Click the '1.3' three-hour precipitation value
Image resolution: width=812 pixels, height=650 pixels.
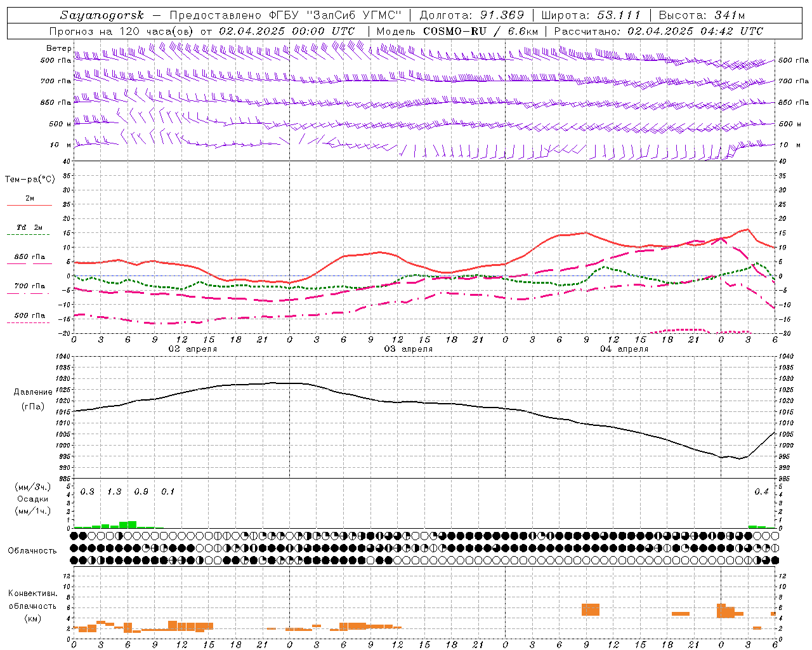coord(114,492)
